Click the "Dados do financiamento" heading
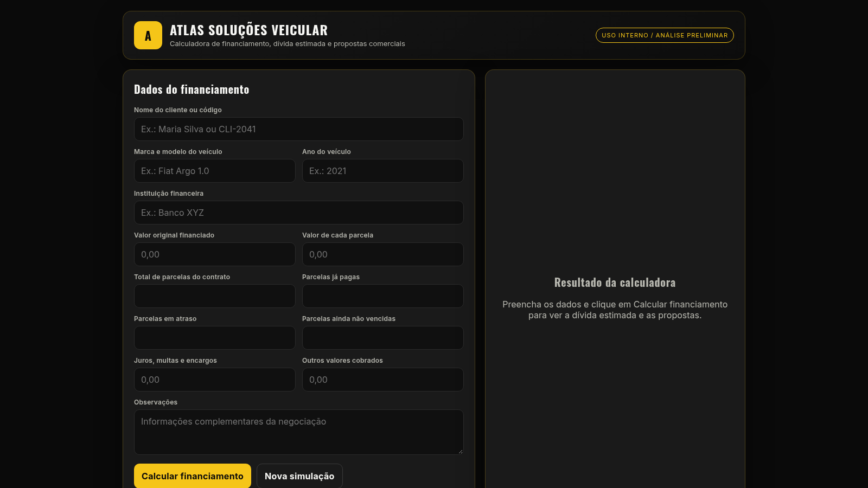 [x=192, y=89]
